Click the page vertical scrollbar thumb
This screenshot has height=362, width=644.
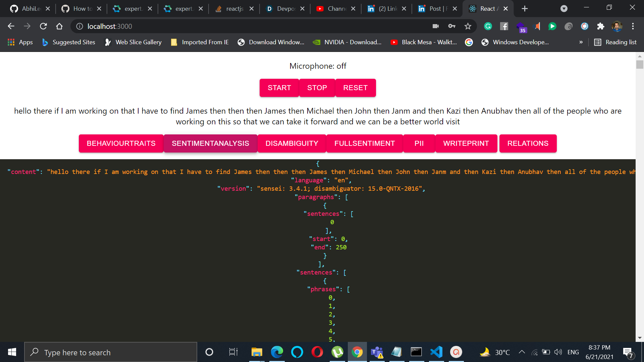[x=640, y=64]
